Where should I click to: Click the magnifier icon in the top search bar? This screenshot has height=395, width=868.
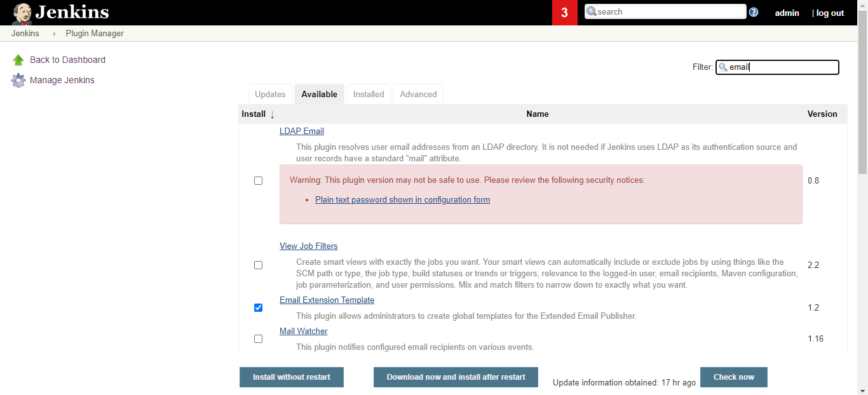coord(591,11)
